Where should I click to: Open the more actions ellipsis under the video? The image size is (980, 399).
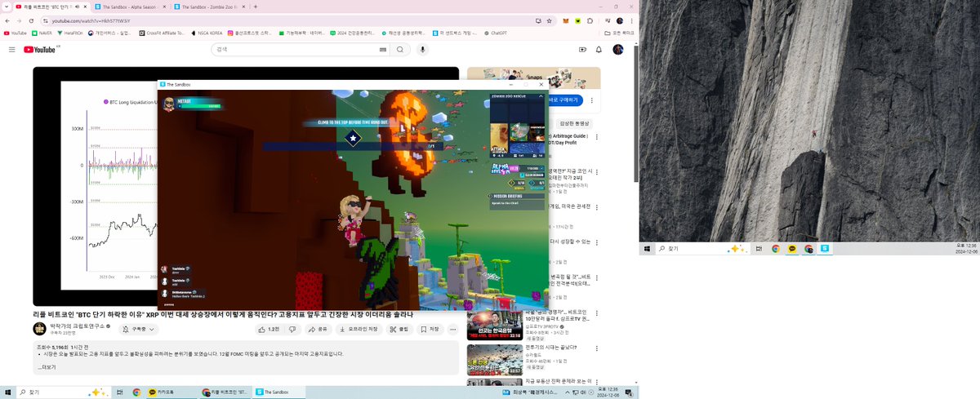[455, 329]
